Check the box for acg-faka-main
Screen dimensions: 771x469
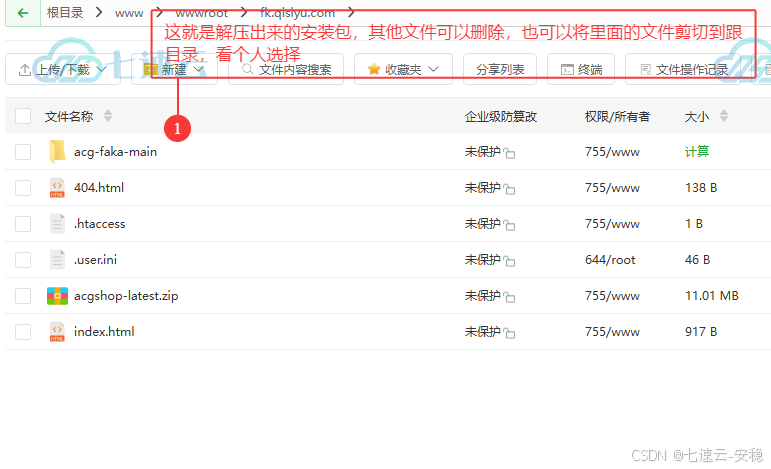(x=23, y=152)
